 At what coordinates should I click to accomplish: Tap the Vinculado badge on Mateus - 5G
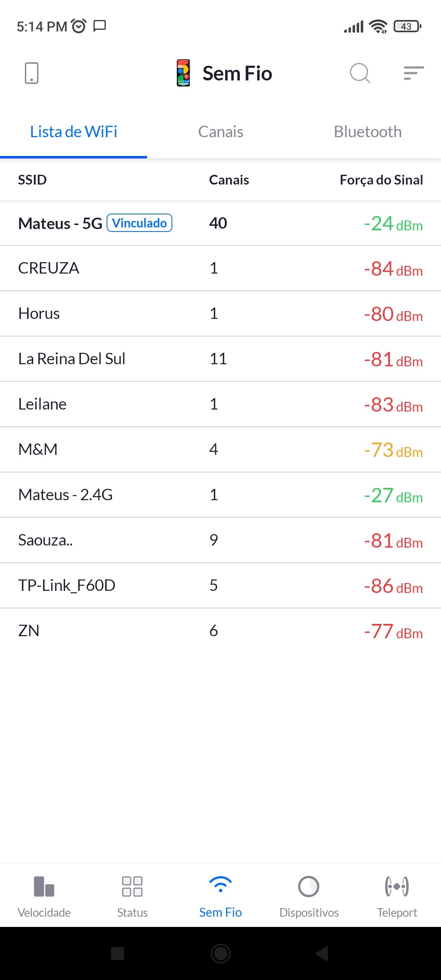pyautogui.click(x=139, y=223)
